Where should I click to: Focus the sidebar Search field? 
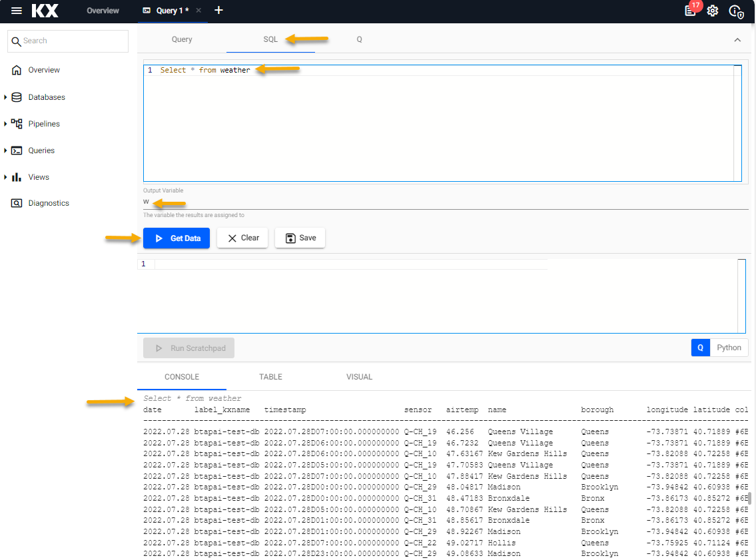point(68,41)
